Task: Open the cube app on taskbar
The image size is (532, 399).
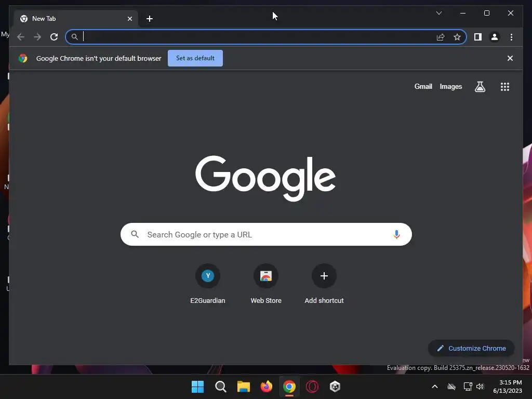Action: pos(335,387)
